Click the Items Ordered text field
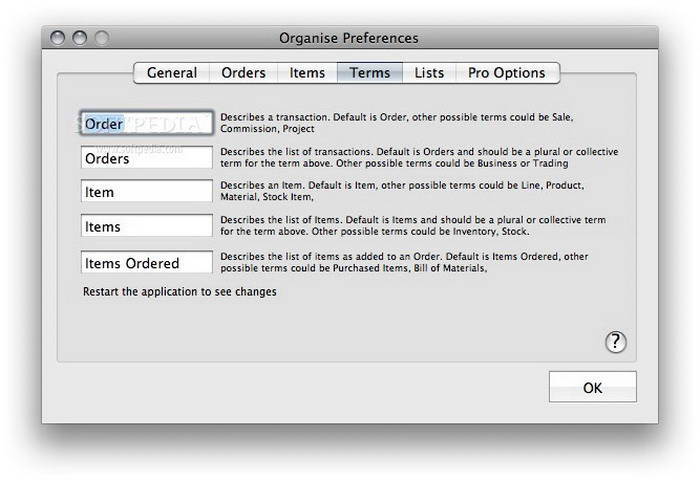The width and height of the screenshot is (700, 481). (x=147, y=263)
